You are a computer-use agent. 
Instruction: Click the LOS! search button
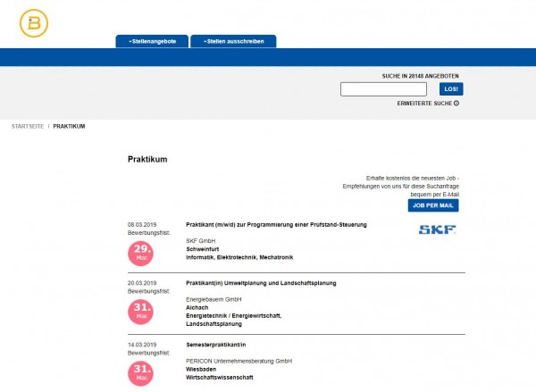pyautogui.click(x=451, y=89)
